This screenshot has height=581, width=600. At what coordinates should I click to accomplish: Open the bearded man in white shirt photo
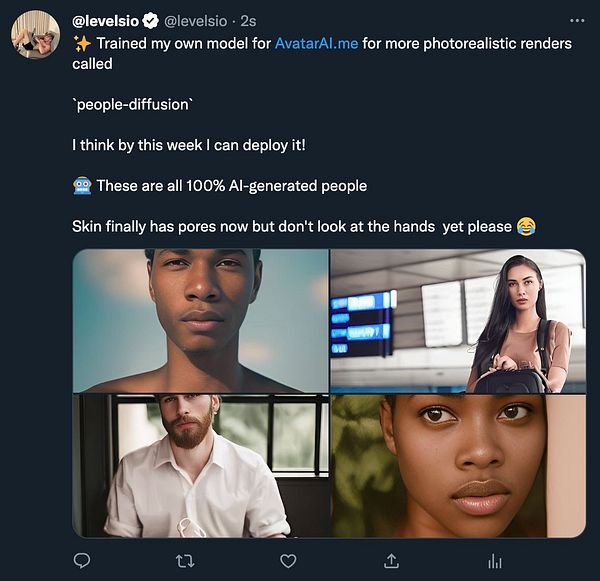point(201,466)
